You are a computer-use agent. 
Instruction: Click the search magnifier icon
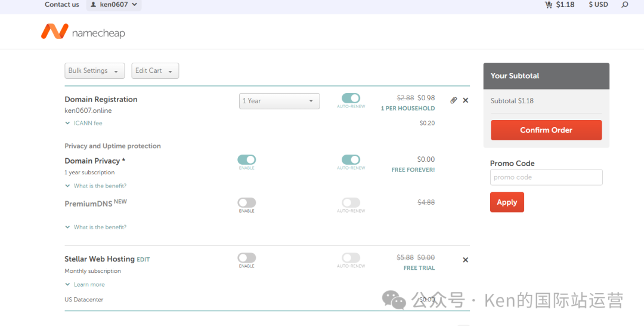tap(625, 5)
